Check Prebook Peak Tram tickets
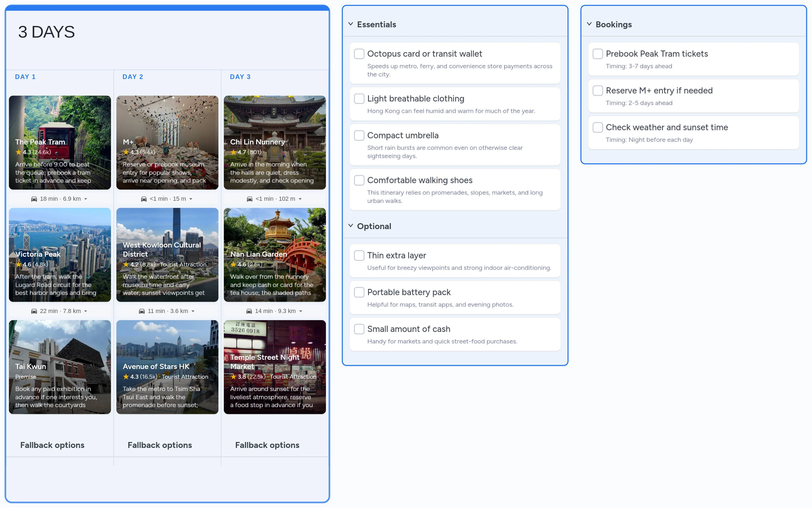This screenshot has height=508, width=812. [x=598, y=54]
